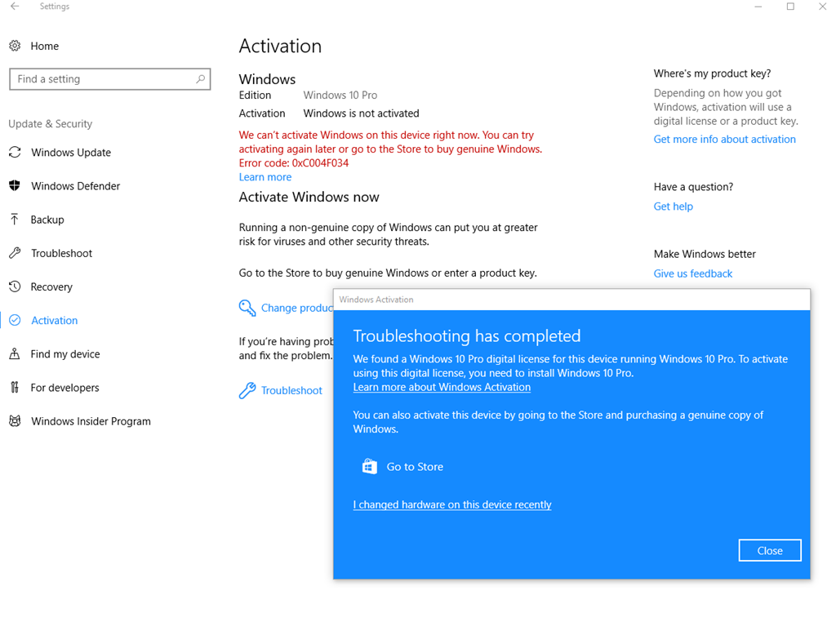Select Find my device option
Screen dimensions: 836x644
click(65, 354)
